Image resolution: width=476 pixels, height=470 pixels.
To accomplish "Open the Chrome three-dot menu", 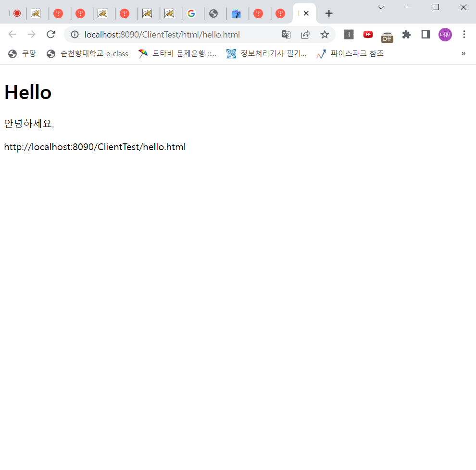I will point(464,34).
